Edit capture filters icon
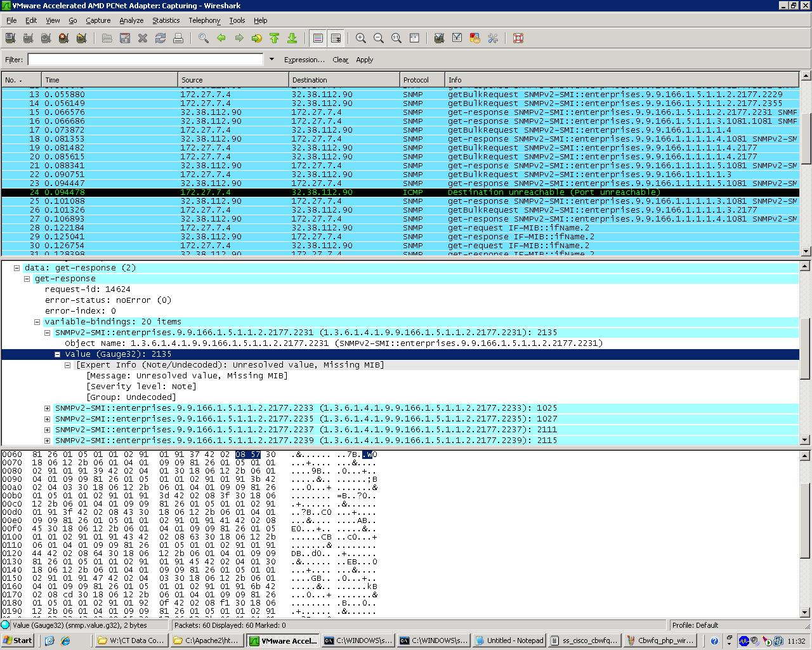The image size is (812, 650). point(439,38)
